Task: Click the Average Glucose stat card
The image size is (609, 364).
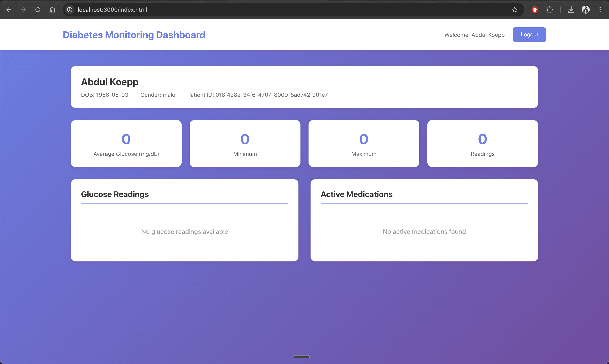Action: (126, 144)
